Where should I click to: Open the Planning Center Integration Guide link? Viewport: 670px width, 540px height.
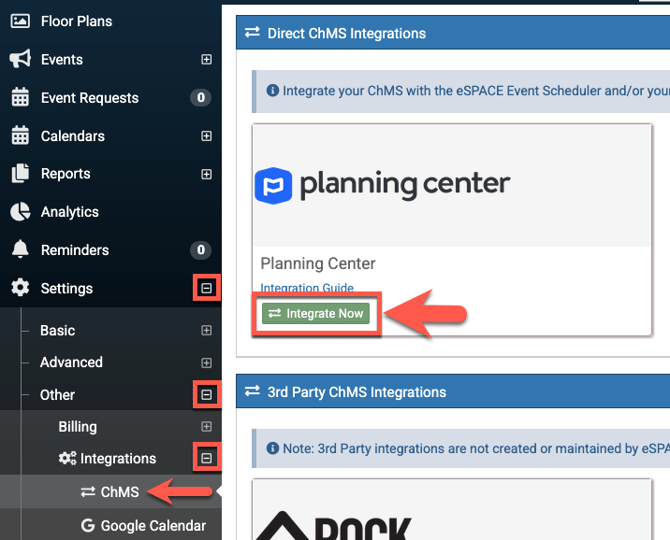click(307, 289)
